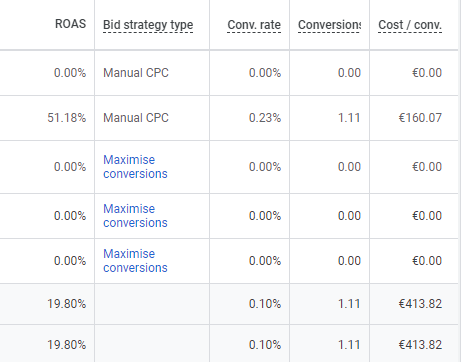Click the 51.18% ROAS value
Viewport: 461px width, 362px height.
click(67, 118)
